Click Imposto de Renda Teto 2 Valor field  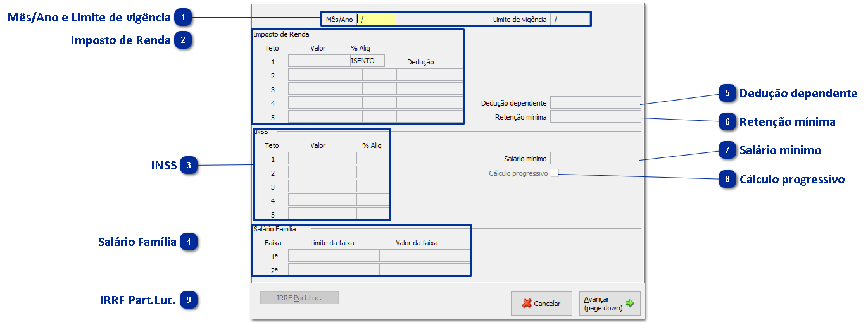point(325,75)
